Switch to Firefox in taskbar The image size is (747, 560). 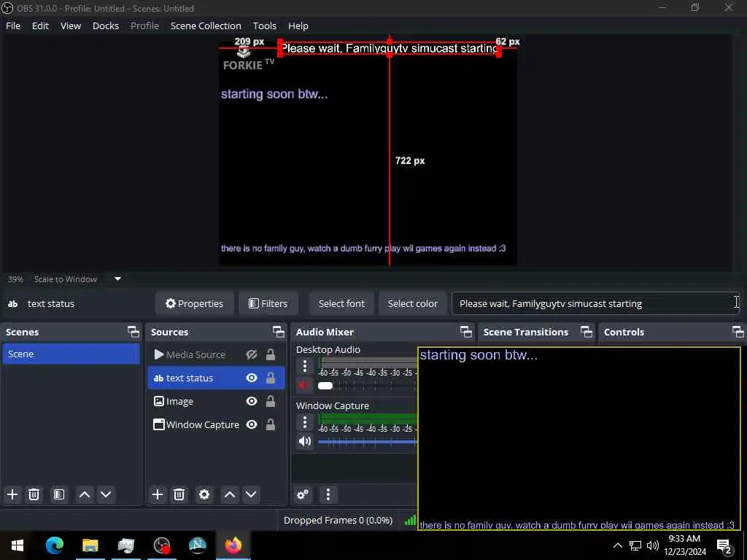click(233, 545)
